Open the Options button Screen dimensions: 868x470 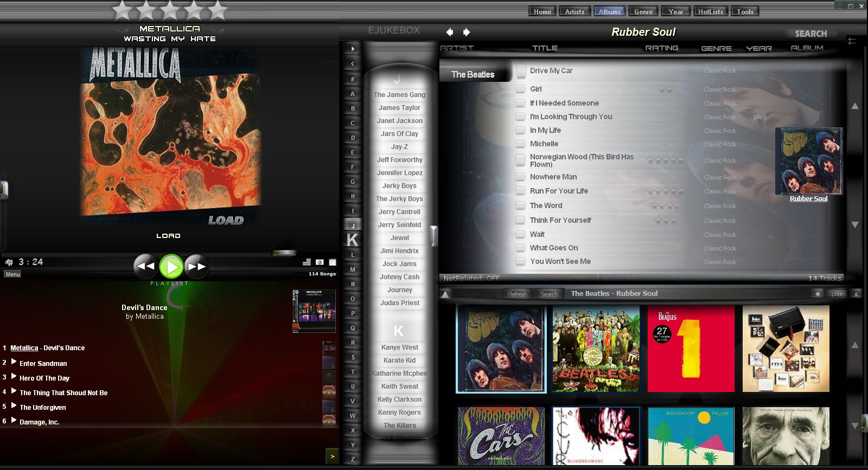pyautogui.click(x=836, y=294)
